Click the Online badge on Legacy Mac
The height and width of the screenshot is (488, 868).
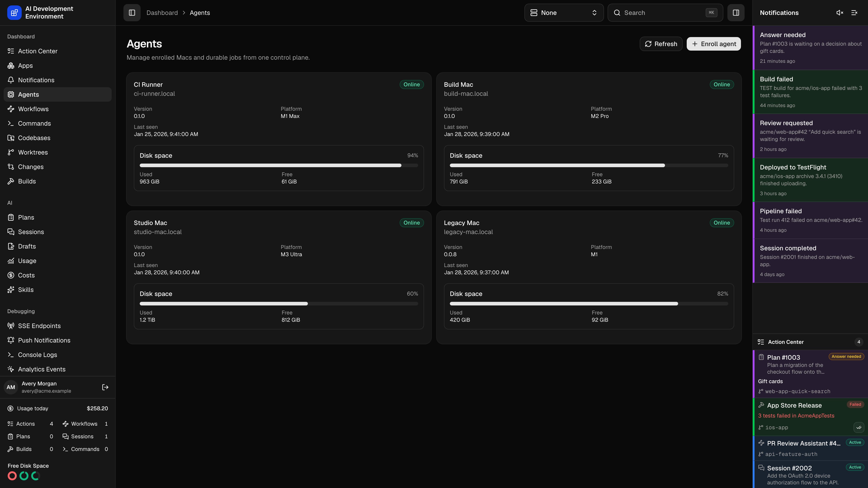[722, 223]
